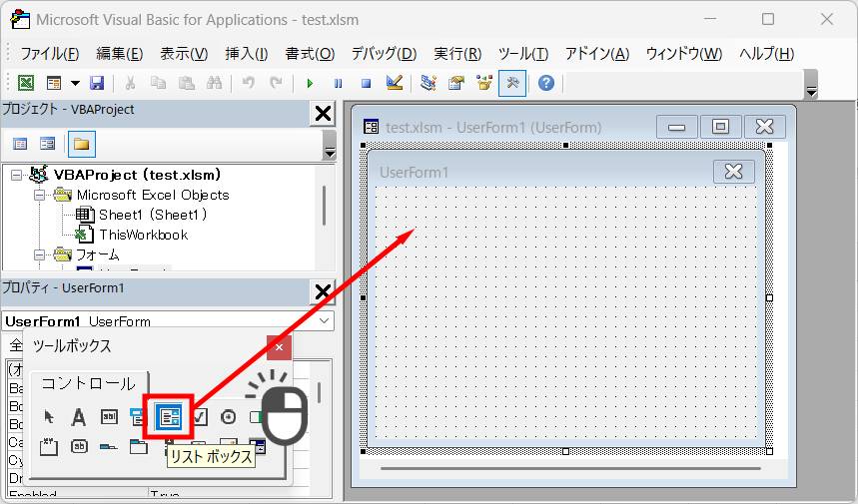Click the View Microsoft Excel toolbar icon
Image resolution: width=858 pixels, height=504 pixels.
click(x=26, y=83)
